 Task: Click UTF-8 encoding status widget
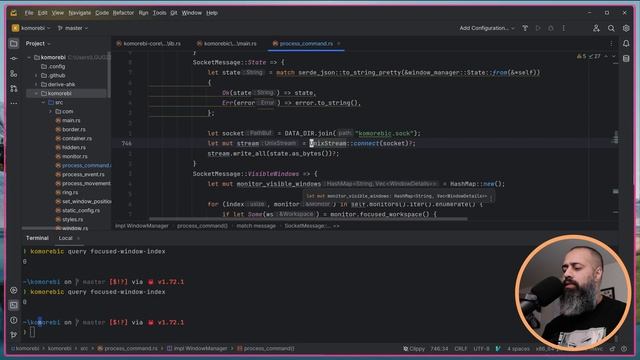pyautogui.click(x=482, y=349)
